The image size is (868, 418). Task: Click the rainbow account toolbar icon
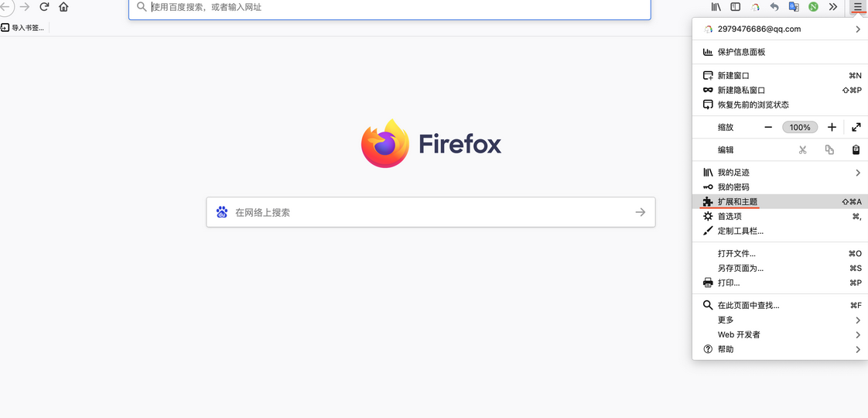coord(755,7)
